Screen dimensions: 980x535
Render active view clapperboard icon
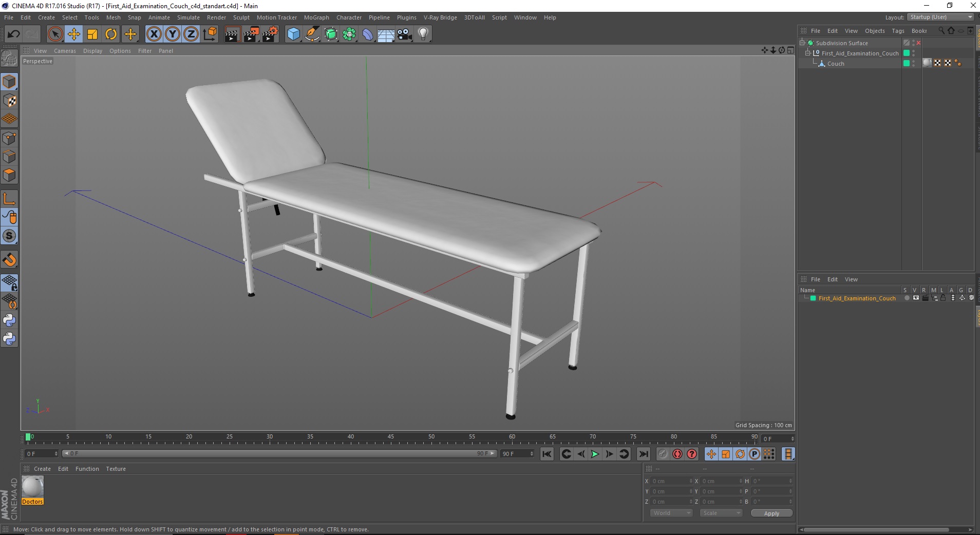click(232, 34)
